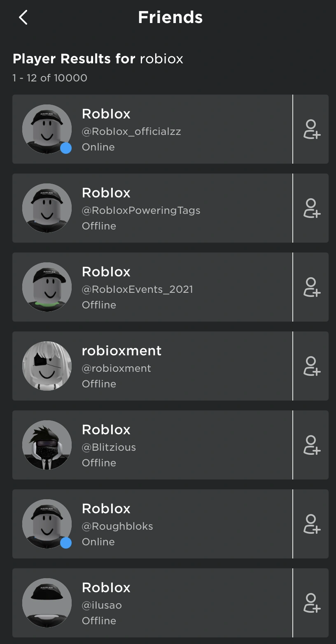
Task: Send friend request to @ilusao
Action: coord(311,603)
